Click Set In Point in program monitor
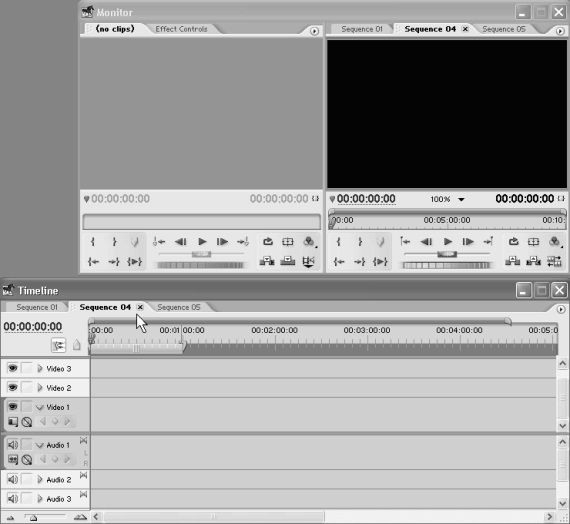The width and height of the screenshot is (570, 524). click(x=338, y=242)
